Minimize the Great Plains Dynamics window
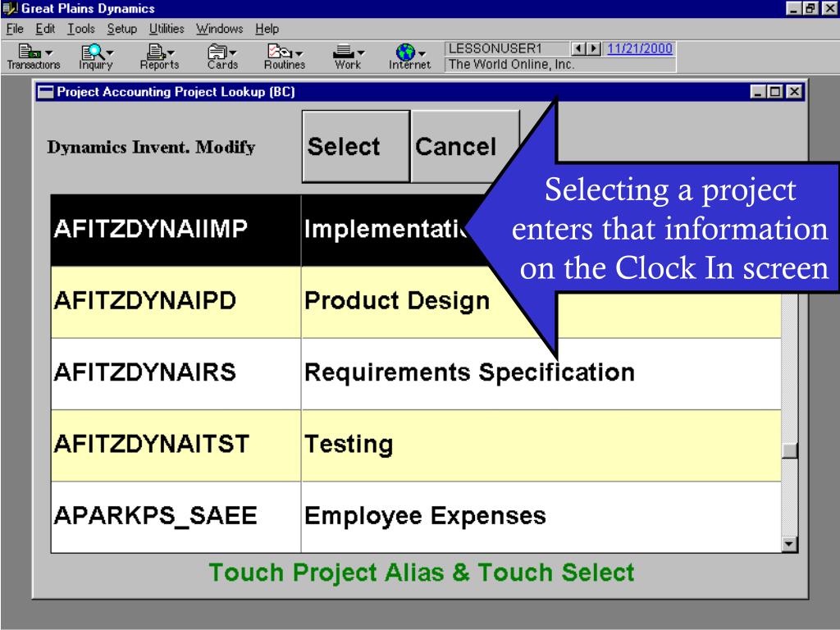Viewport: 840px width, 630px height. pos(794,8)
